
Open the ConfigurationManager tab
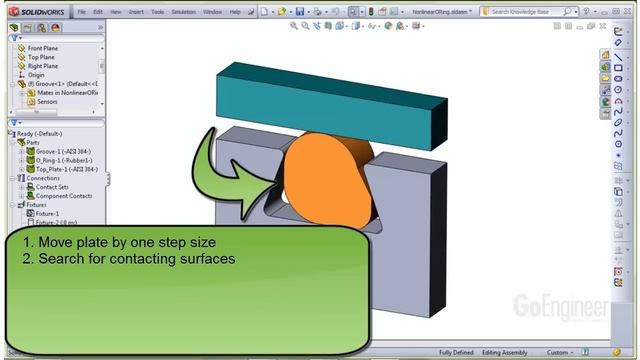[x=42, y=28]
